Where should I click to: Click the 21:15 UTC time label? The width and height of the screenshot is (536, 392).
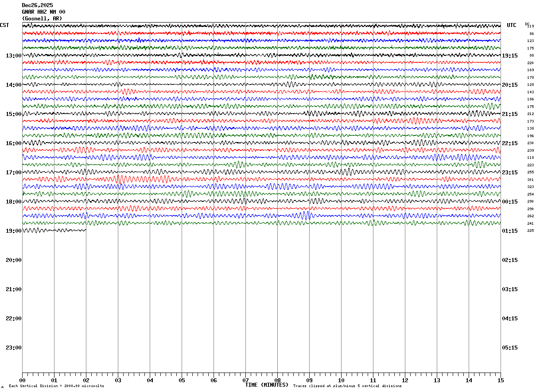(x=510, y=114)
